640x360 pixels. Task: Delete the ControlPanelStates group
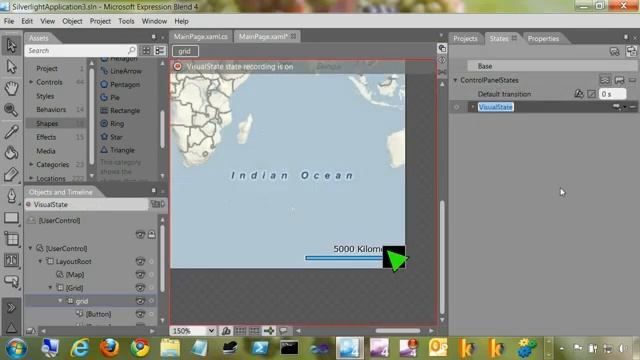click(x=632, y=80)
